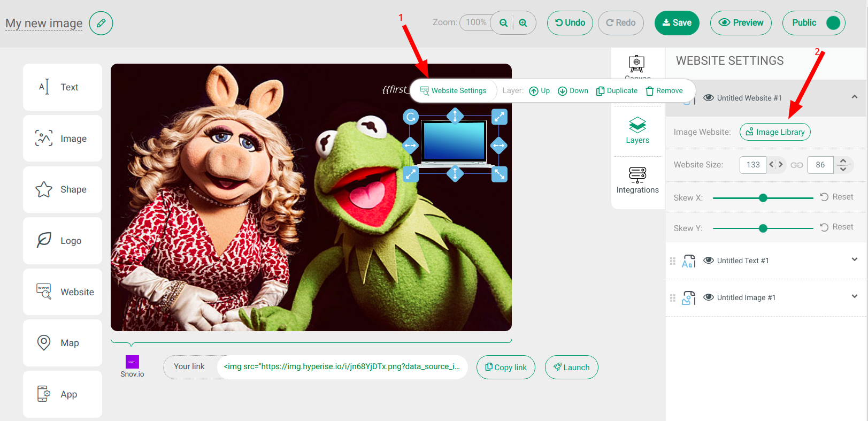
Task: Click the Untitled Text #1 layer type icon
Action: [x=689, y=261]
